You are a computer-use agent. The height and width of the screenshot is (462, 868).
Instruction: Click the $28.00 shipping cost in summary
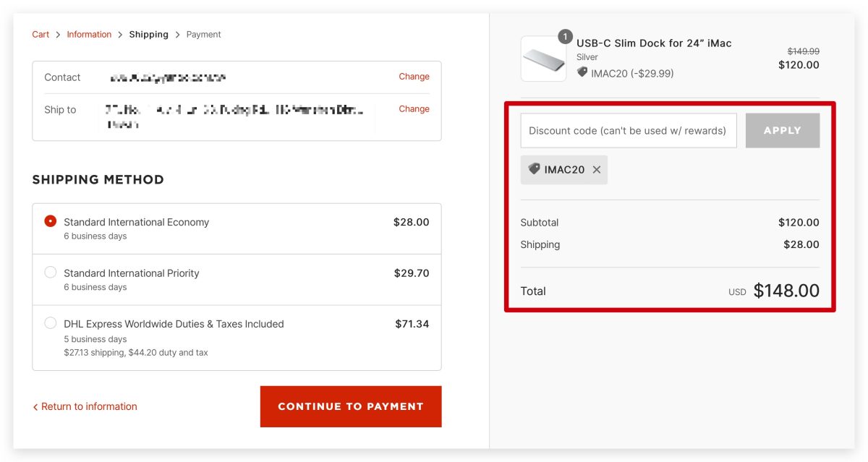801,244
